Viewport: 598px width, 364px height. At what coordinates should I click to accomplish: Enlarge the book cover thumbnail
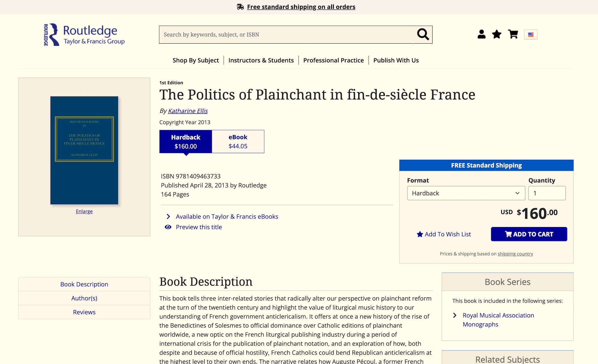(84, 211)
